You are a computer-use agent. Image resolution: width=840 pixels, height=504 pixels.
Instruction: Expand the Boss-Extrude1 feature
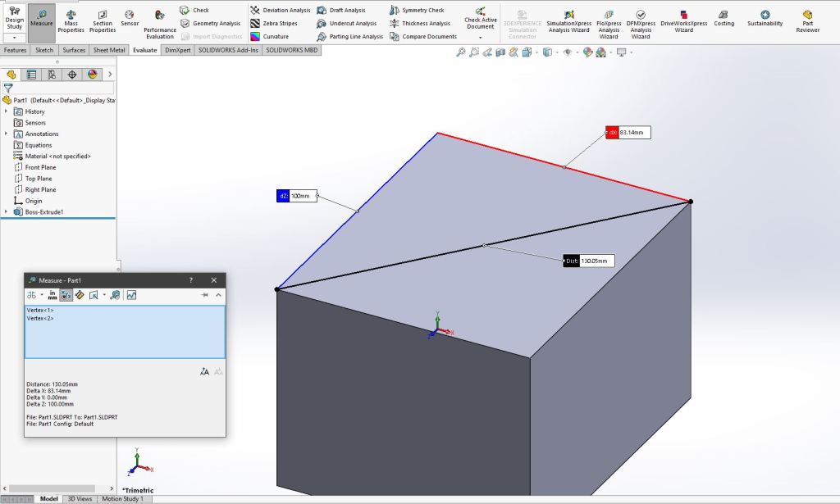pyautogui.click(x=7, y=212)
